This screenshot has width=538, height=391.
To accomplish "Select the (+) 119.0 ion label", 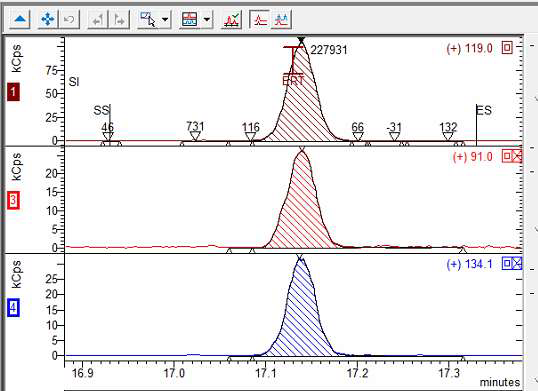I will click(x=469, y=48).
